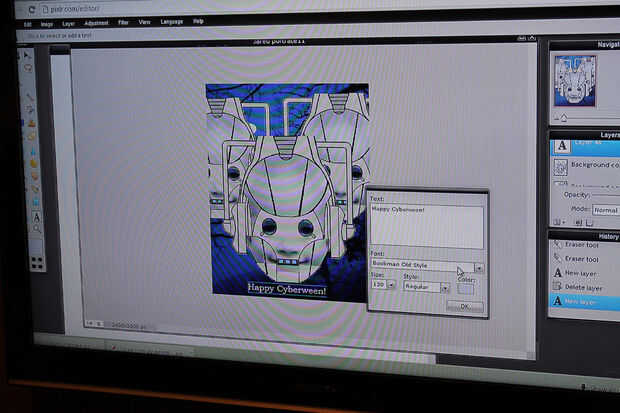
Task: Reload the page with the browser refresh button
Action: 32,9
